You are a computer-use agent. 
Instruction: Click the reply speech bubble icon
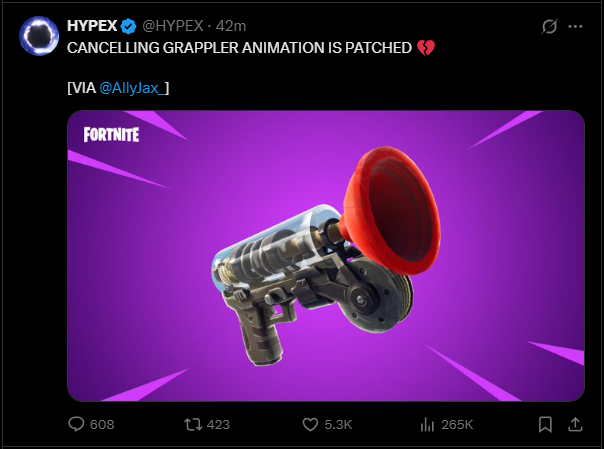76,424
